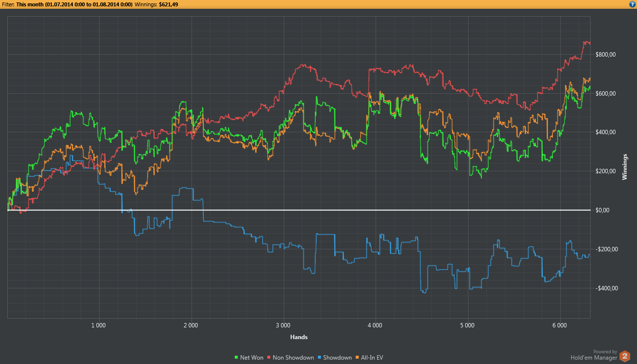The height and width of the screenshot is (364, 637).
Task: Toggle the All-In EV series label
Action: (x=372, y=358)
